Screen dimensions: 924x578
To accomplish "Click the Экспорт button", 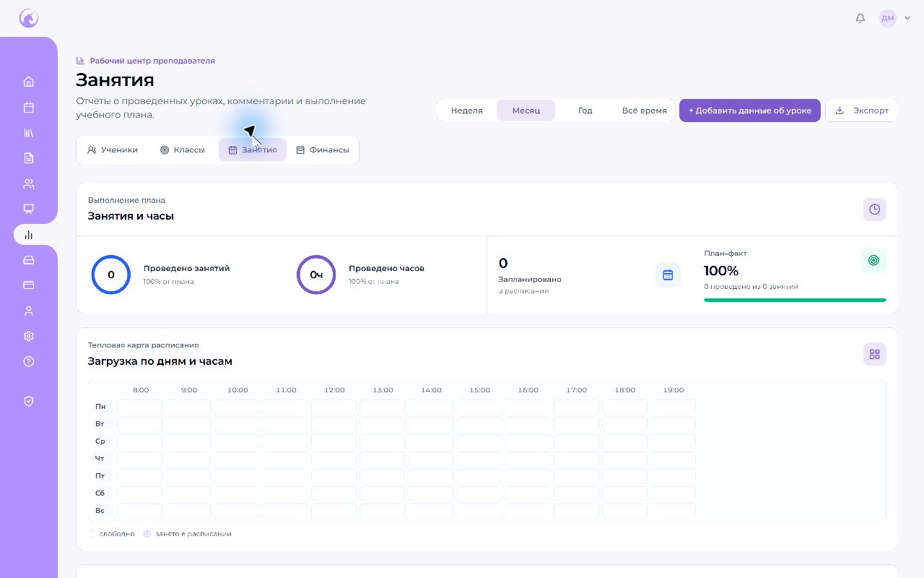I will tap(862, 111).
